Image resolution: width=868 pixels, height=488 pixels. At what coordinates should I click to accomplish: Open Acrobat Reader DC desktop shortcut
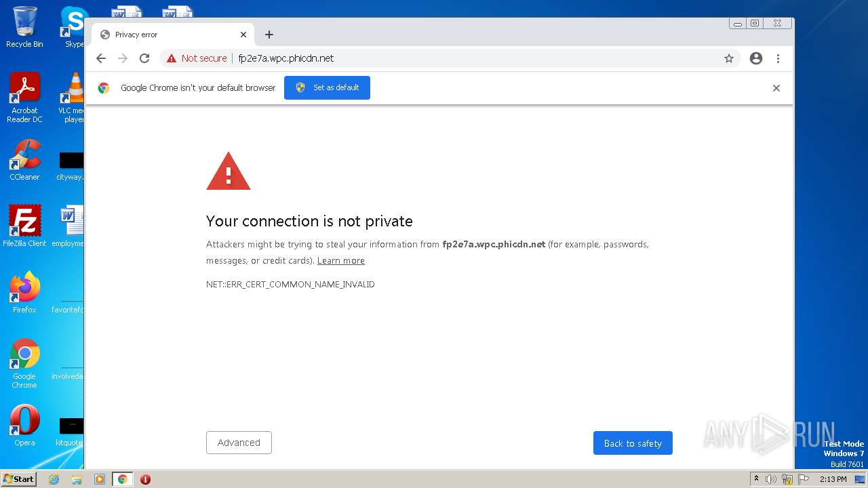pos(24,98)
